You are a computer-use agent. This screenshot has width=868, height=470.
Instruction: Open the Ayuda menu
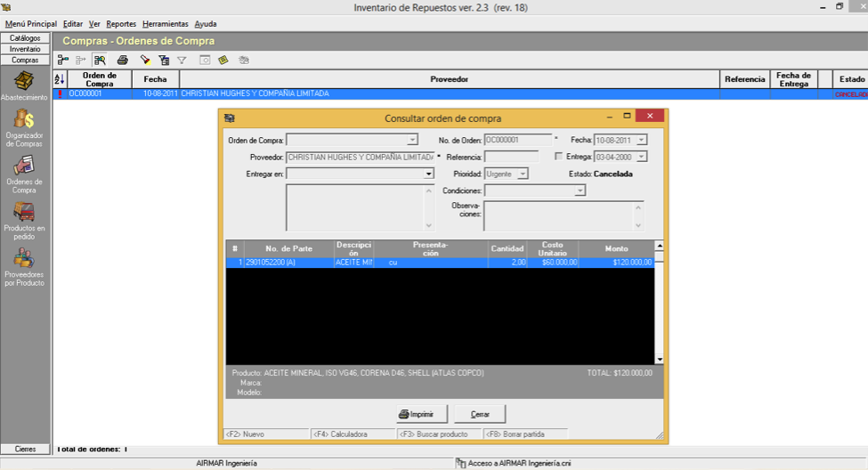tap(206, 24)
